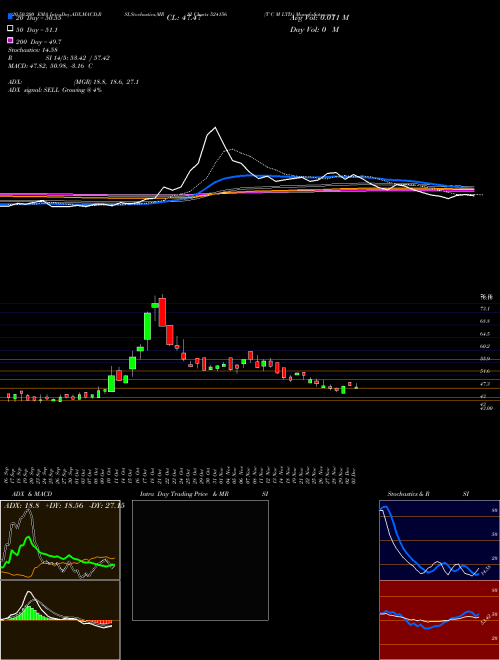Click the white 50 Day EMA legend swatch

10,29
